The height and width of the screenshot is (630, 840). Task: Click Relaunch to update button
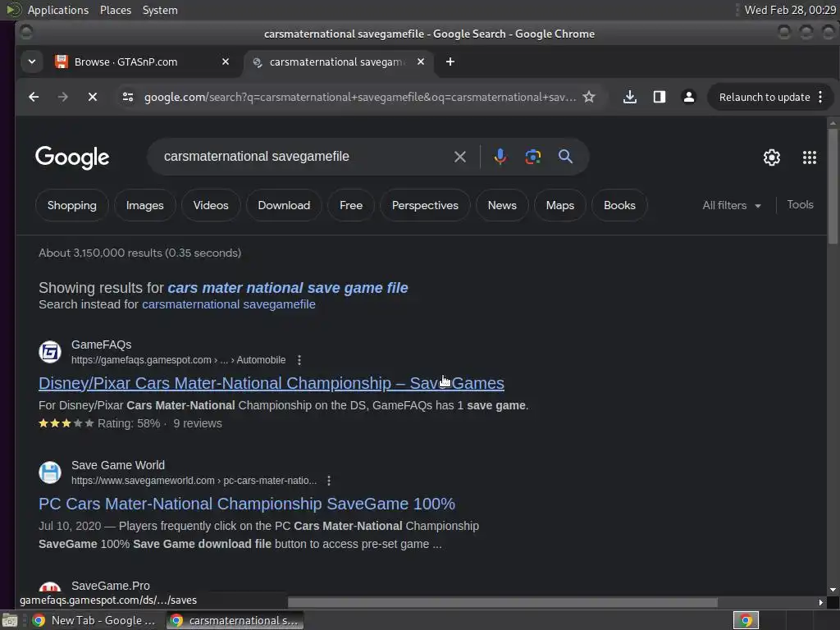pos(764,97)
